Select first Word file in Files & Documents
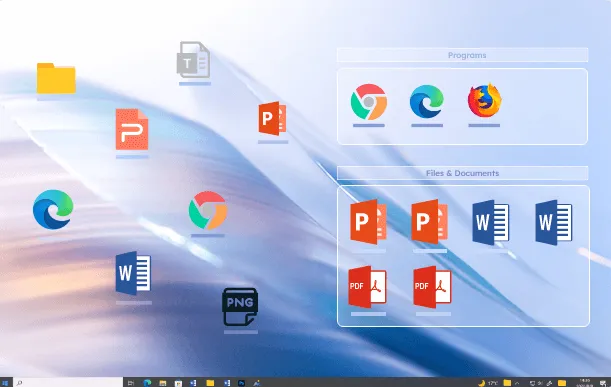Image resolution: width=611 pixels, height=387 pixels. [x=491, y=223]
